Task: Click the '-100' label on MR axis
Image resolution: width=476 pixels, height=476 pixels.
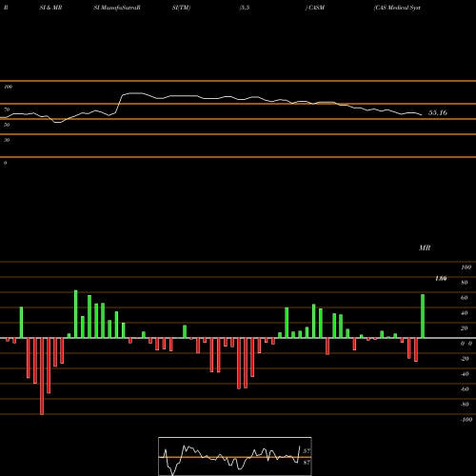Action: pyautogui.click(x=466, y=420)
